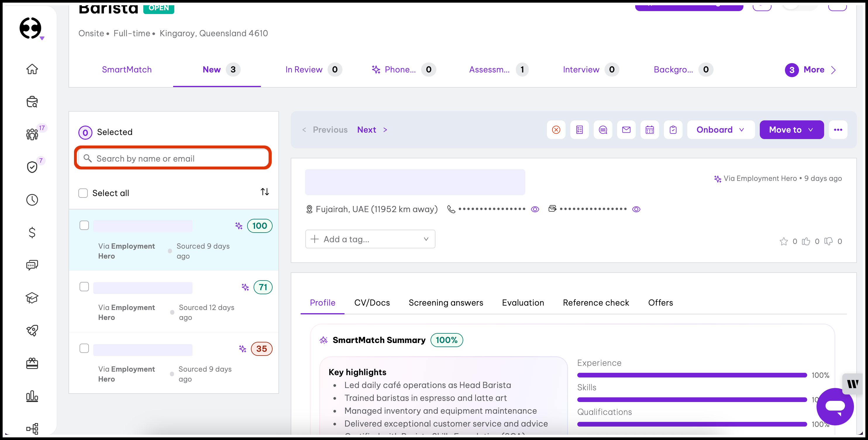The height and width of the screenshot is (440, 868).
Task: Click More stages button
Action: click(x=813, y=70)
